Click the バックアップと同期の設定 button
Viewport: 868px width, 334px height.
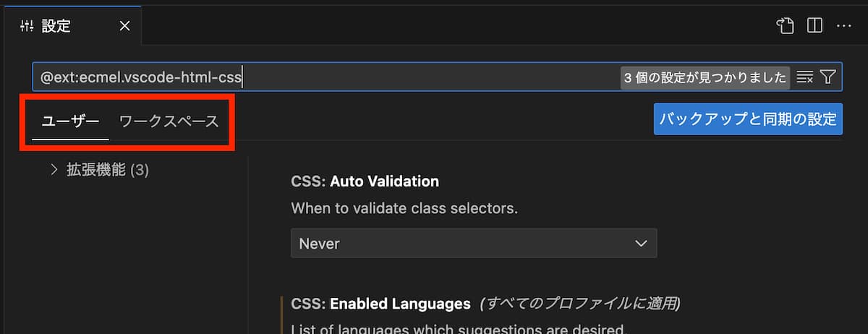coord(748,119)
